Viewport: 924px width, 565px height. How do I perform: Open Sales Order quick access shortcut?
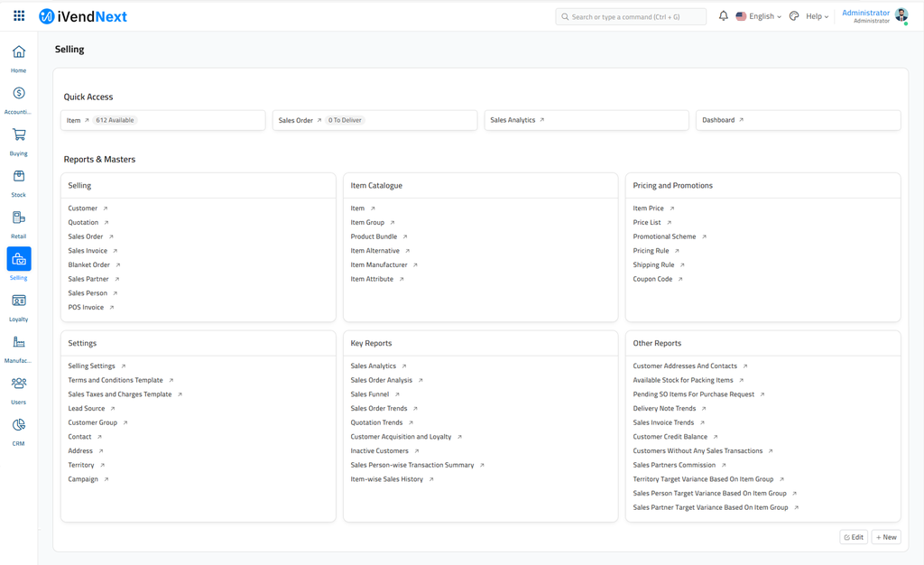tap(296, 120)
